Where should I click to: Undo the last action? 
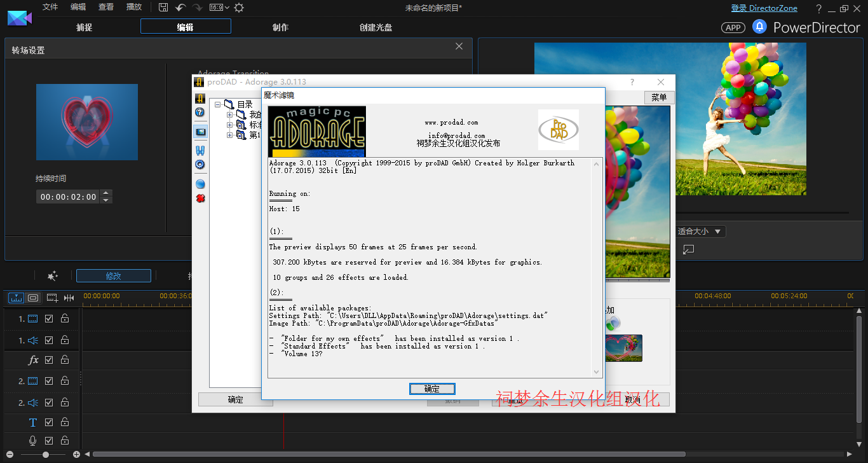[180, 8]
